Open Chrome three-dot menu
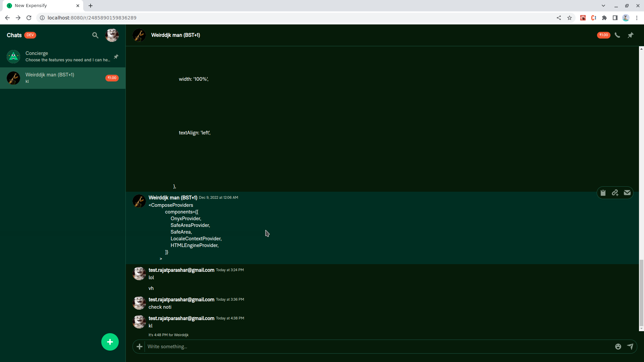This screenshot has width=644, height=362. point(637,18)
